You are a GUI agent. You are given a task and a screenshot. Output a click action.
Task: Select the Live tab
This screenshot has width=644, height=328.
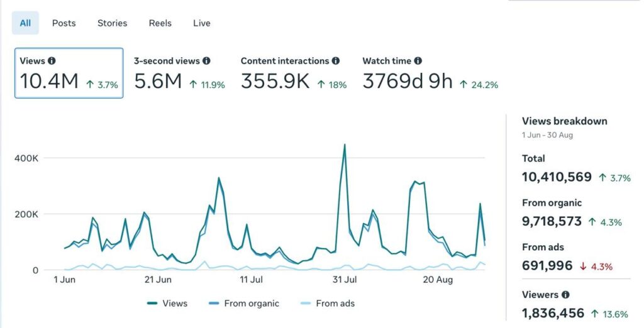click(202, 23)
